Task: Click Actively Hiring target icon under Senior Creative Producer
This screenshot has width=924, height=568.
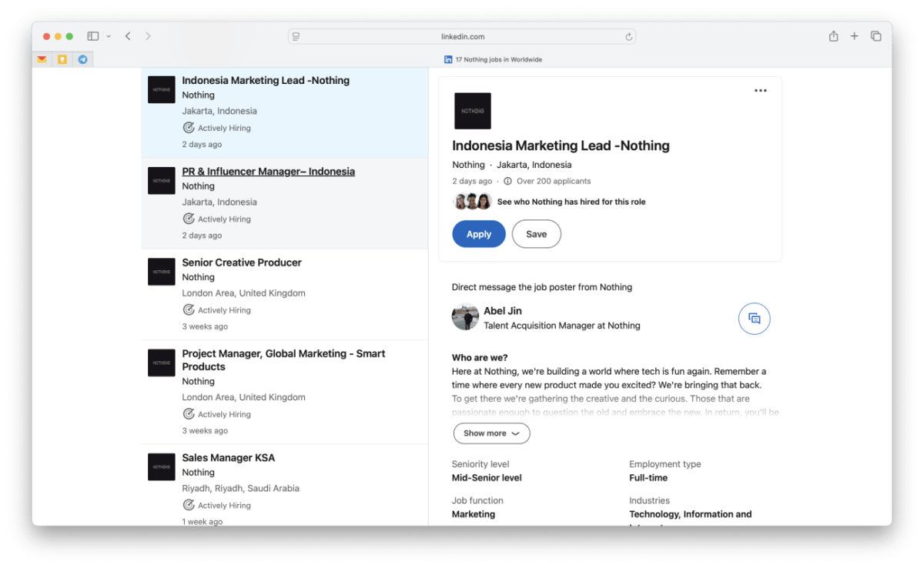Action: [x=189, y=310]
